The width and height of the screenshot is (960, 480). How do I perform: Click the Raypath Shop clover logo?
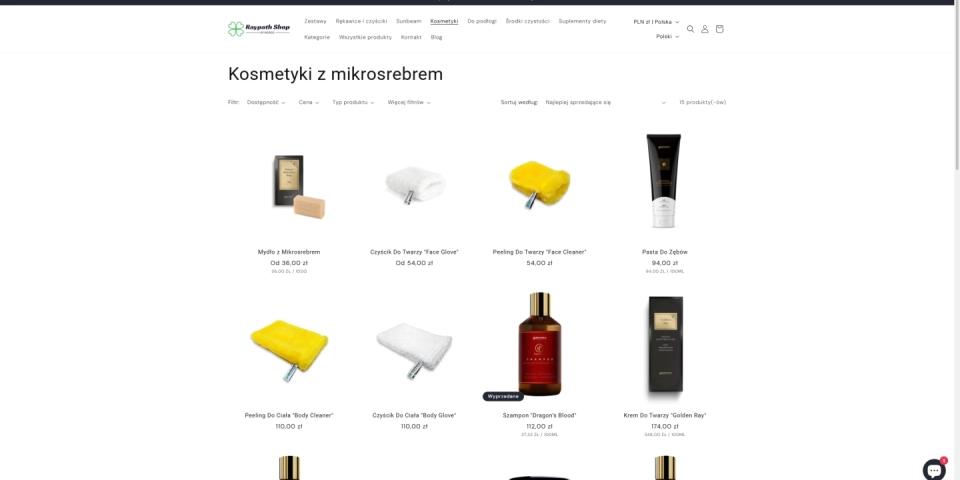(x=259, y=29)
